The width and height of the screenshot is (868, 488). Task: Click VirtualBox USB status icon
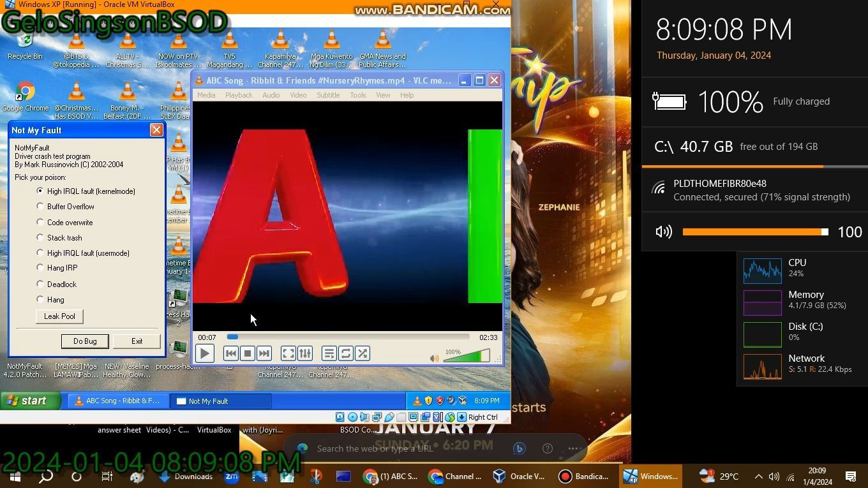[389, 417]
